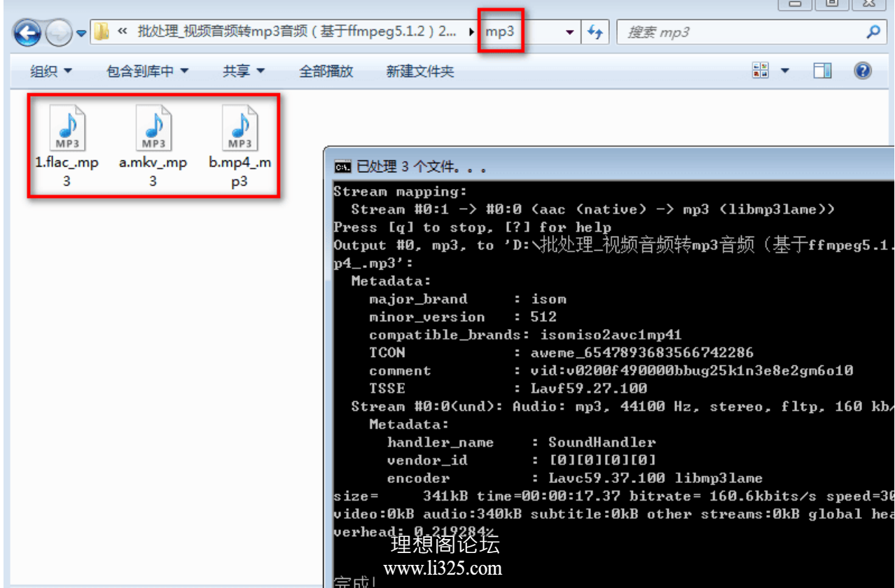Click the 'comment : vid:' console line
The height and width of the screenshot is (588, 895).
[x=611, y=370]
